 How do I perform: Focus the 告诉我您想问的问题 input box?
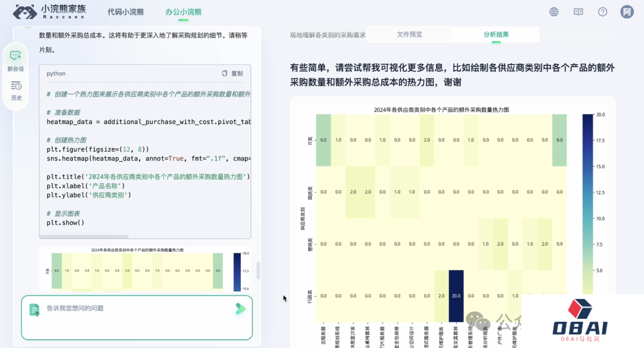point(131,309)
